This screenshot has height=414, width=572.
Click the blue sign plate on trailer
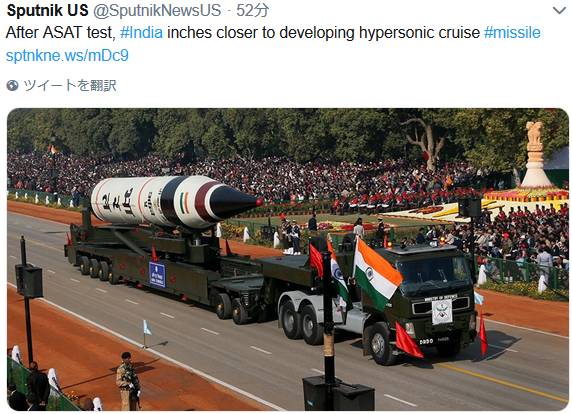157,275
